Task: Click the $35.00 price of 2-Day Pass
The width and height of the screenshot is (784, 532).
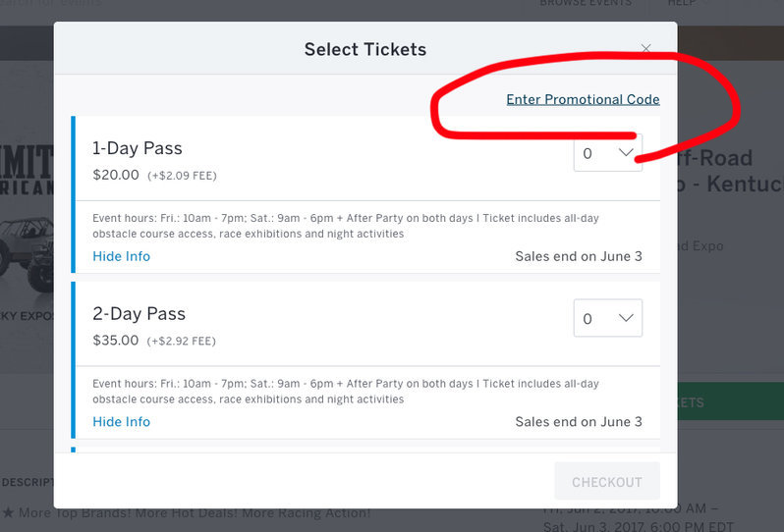Action: tap(116, 341)
